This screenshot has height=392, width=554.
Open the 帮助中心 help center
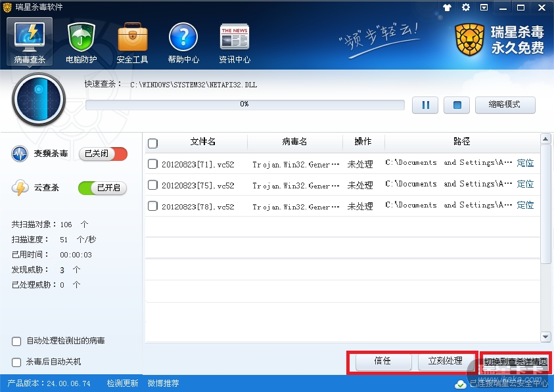pos(183,43)
